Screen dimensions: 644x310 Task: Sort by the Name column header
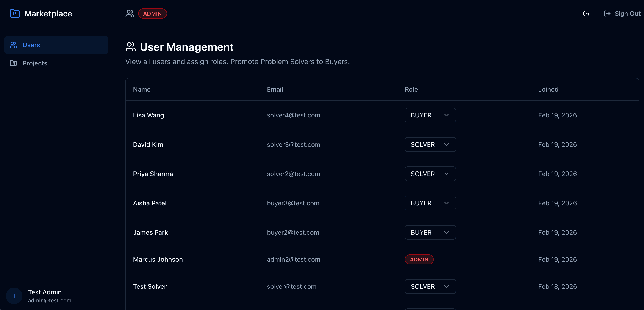(142, 89)
